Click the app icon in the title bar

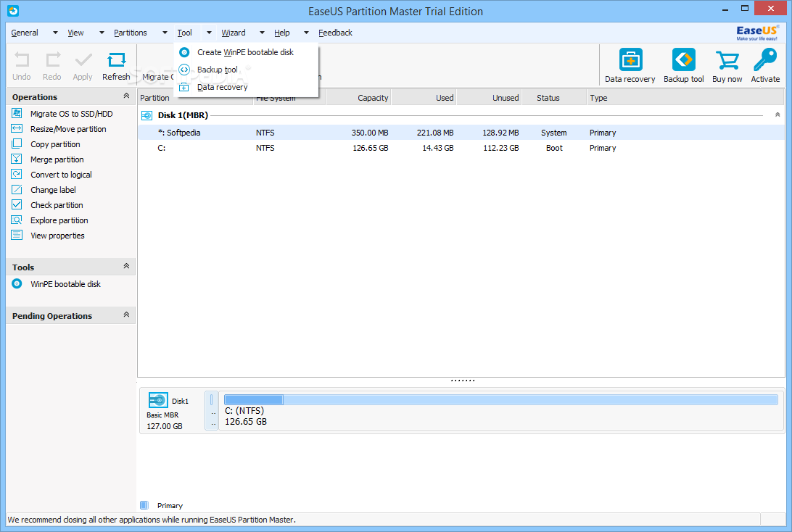point(13,11)
